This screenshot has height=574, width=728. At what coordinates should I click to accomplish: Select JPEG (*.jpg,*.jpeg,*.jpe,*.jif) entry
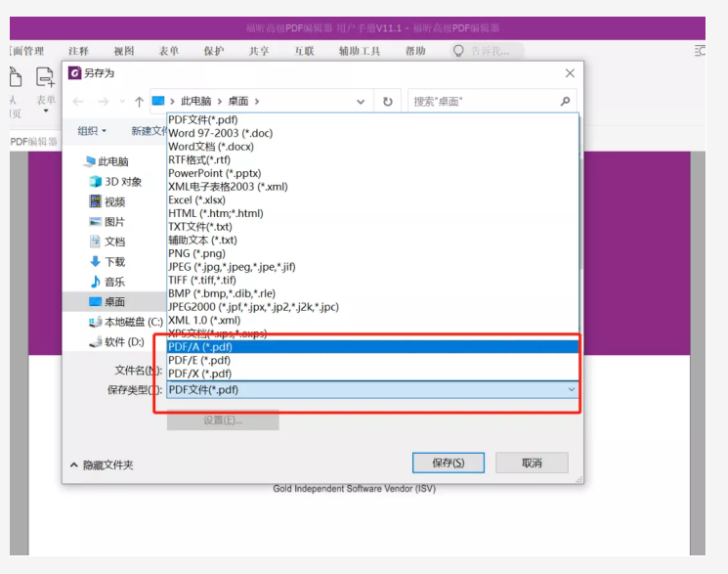click(372, 267)
